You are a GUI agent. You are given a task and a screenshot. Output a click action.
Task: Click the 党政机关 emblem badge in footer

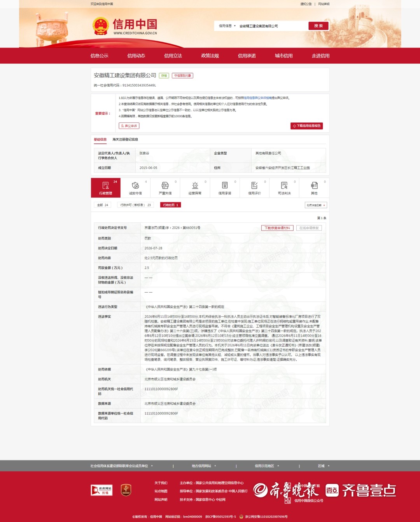coord(126,490)
